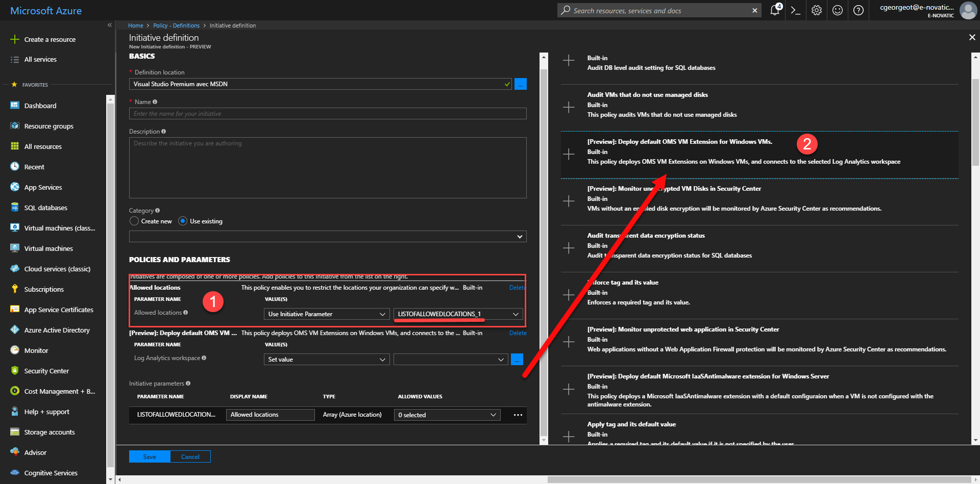
Task: Add Enforce tag and its value policy
Action: 569,295
